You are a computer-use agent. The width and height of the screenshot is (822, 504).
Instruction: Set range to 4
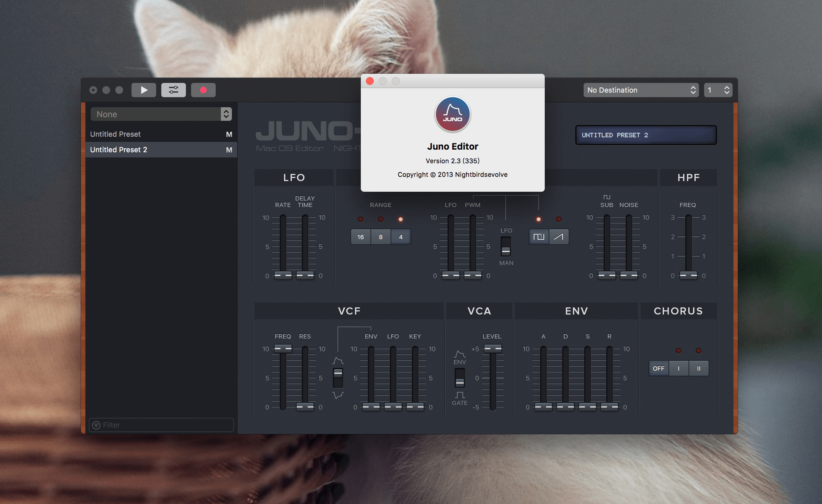click(401, 237)
